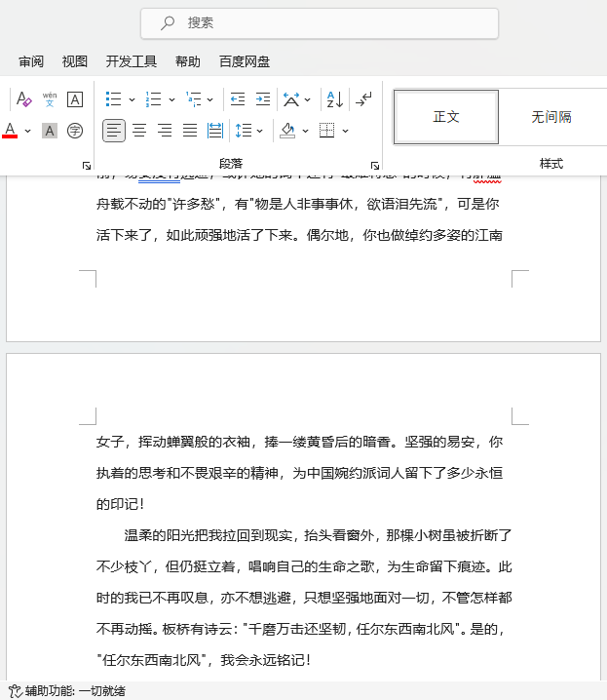
Task: Click line starting 执着的思考
Action: coord(299,473)
